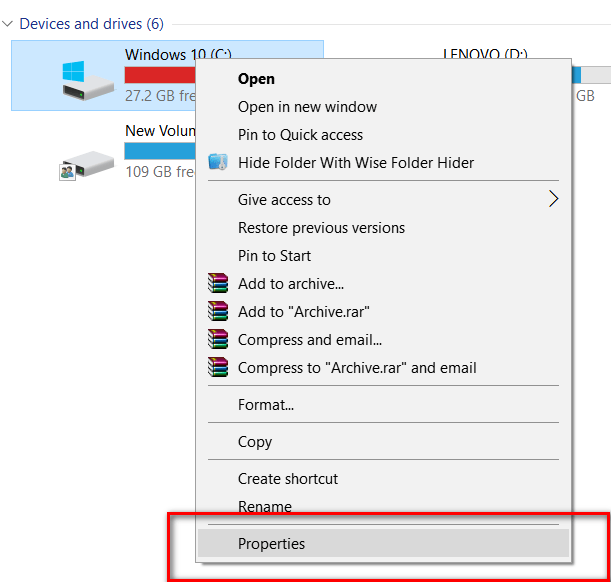This screenshot has height=582, width=611.
Task: Click WinRAR icon beside Compress and email...
Action: (x=218, y=339)
